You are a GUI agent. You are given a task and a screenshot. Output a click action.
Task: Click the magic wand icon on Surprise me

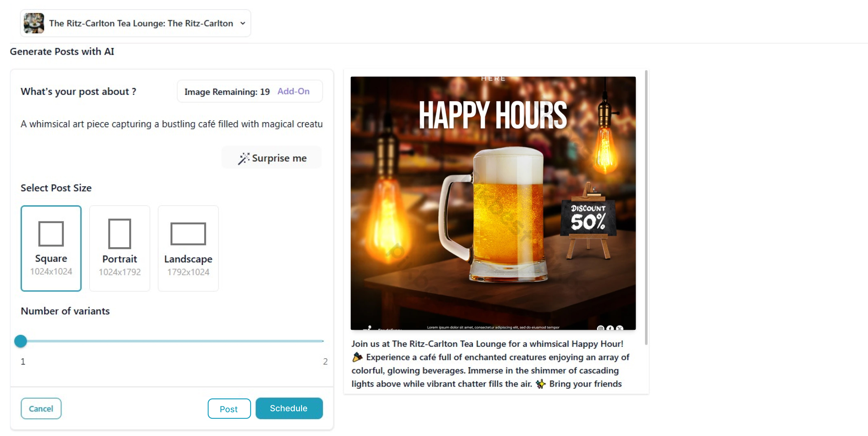(x=244, y=159)
